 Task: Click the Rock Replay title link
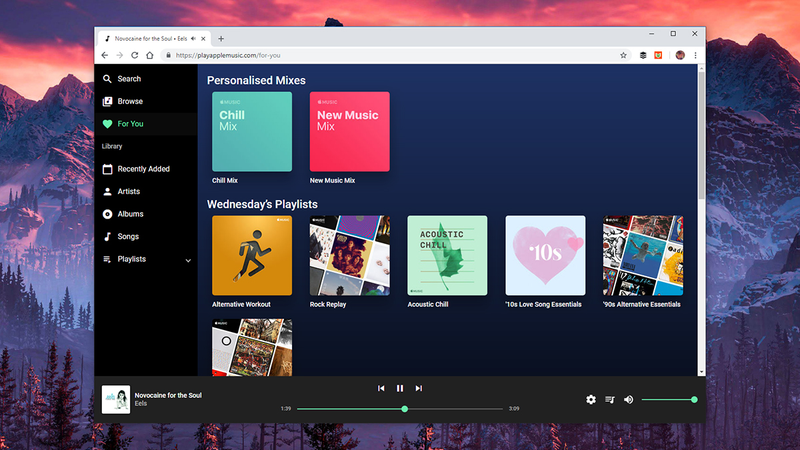point(328,305)
